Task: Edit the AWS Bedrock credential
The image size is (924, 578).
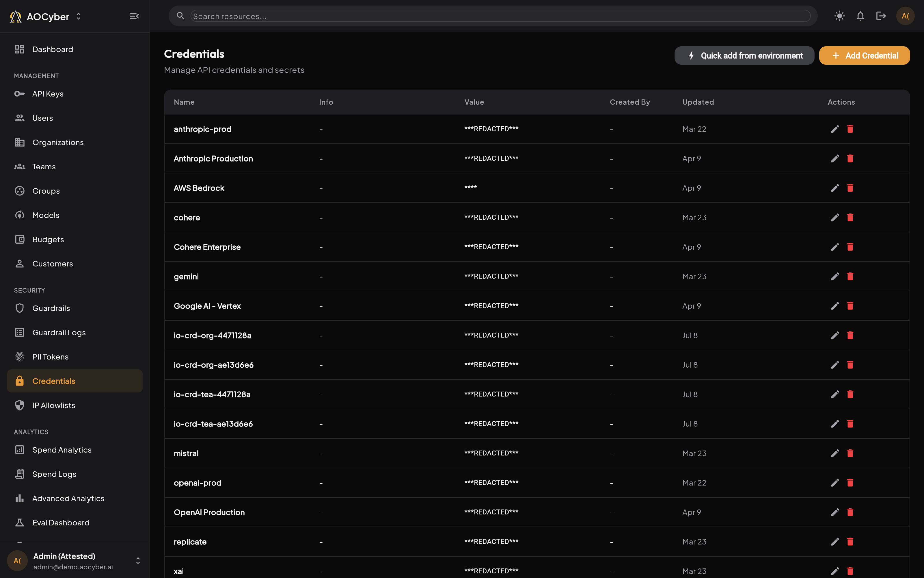Action: (835, 188)
